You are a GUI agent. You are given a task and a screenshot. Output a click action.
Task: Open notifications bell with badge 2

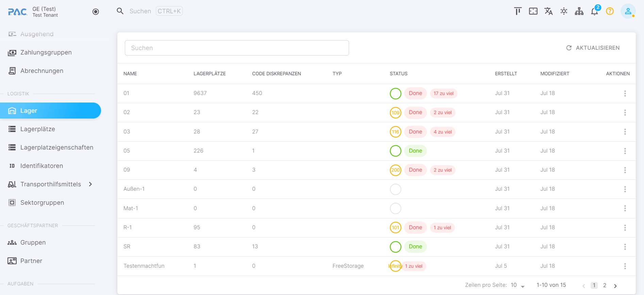(595, 11)
